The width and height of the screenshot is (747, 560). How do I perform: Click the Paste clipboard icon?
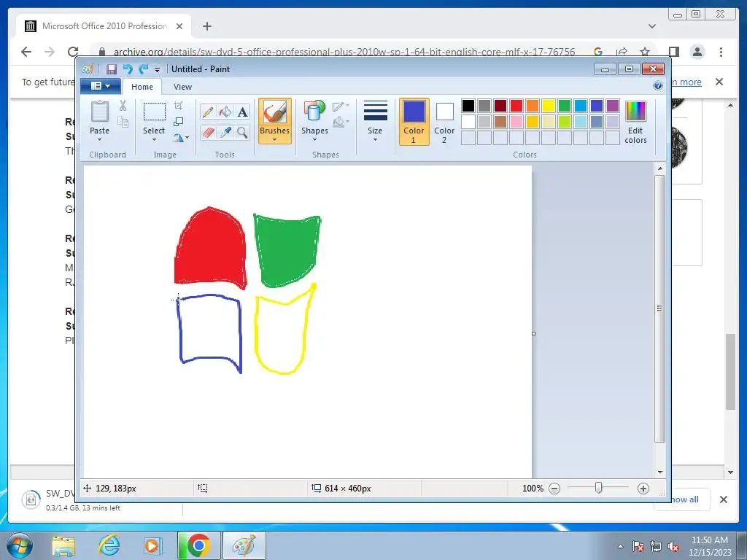tap(99, 112)
